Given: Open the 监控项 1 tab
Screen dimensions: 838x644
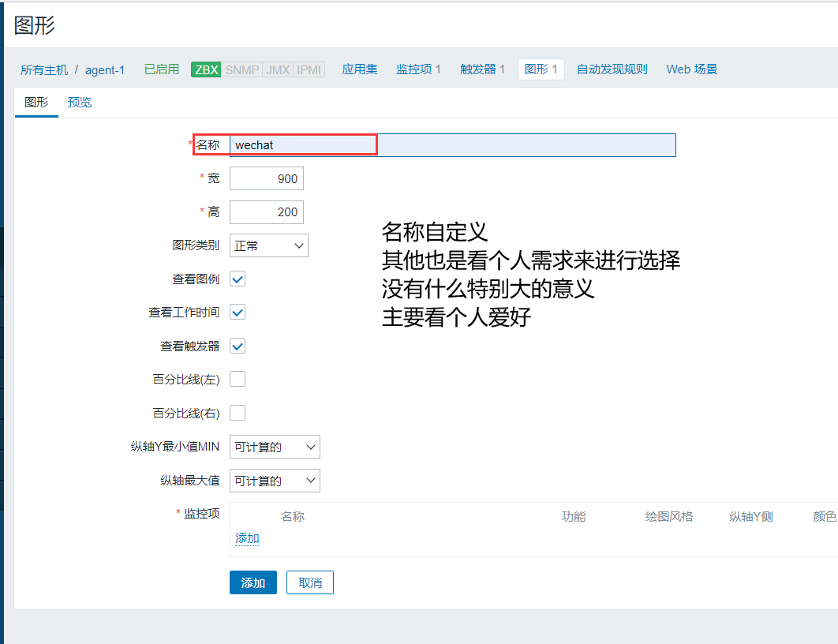Looking at the screenshot, I should tap(418, 69).
